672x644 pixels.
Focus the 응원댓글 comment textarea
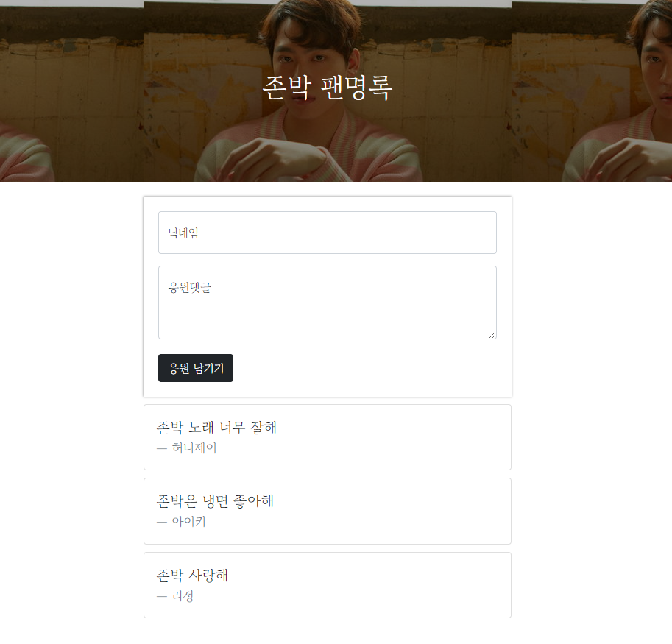click(327, 302)
